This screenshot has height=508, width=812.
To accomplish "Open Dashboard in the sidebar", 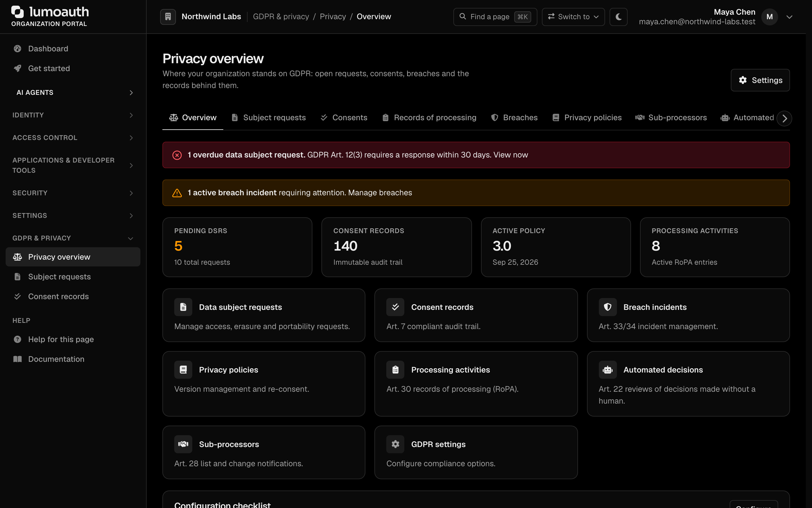I will pos(73,49).
